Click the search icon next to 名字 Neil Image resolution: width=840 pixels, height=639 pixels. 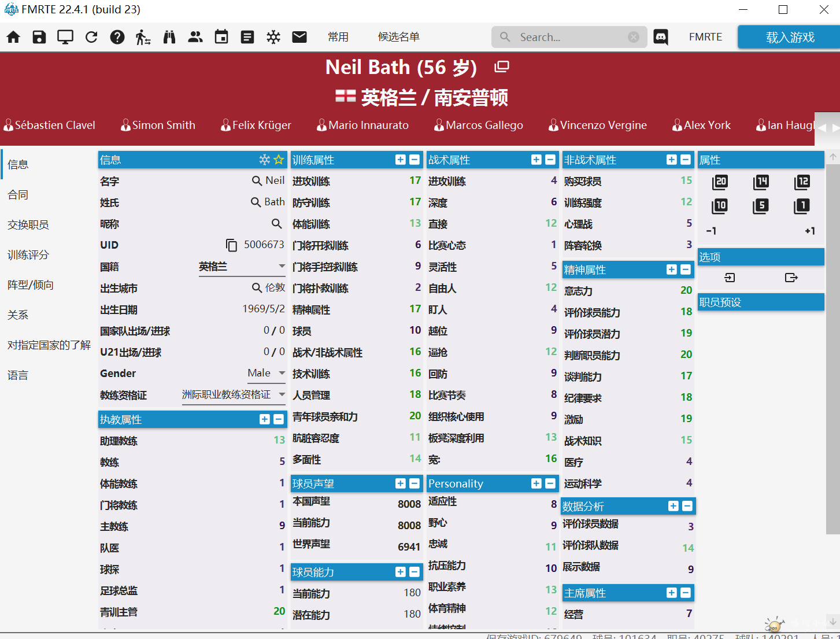tap(257, 181)
